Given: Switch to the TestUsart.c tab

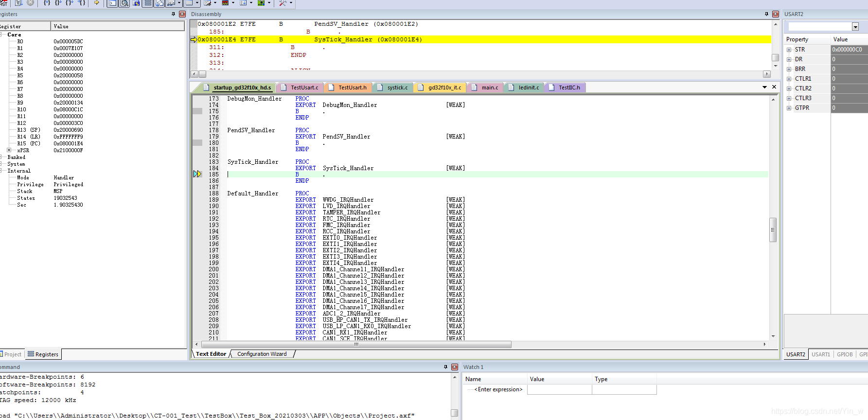Looking at the screenshot, I should point(301,87).
